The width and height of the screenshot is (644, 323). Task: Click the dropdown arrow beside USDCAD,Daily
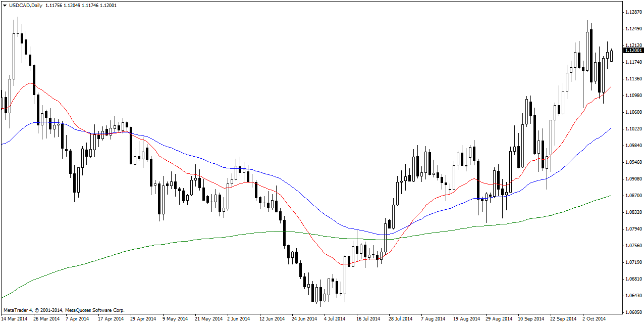click(x=4, y=5)
